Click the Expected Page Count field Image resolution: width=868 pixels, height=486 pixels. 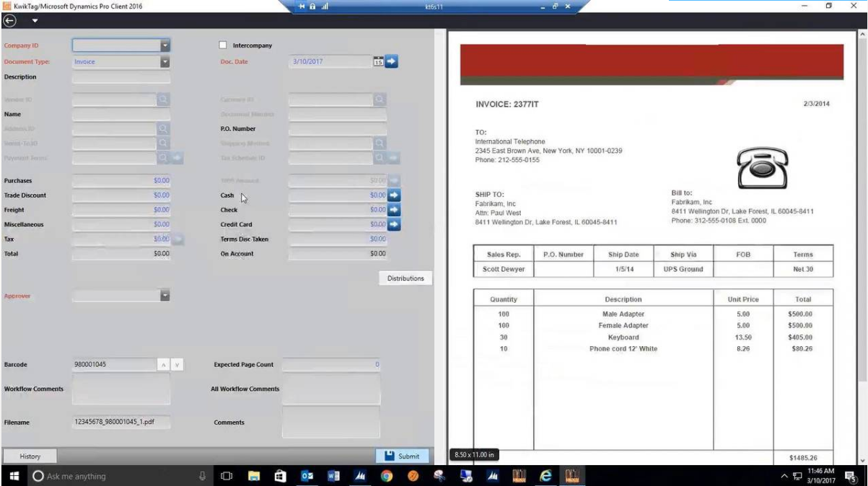point(331,365)
